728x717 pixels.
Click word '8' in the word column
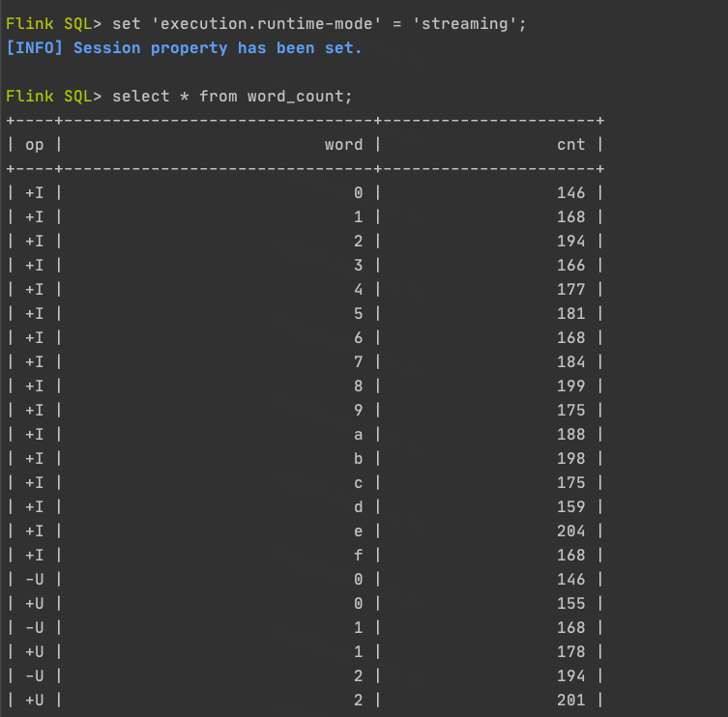358,386
